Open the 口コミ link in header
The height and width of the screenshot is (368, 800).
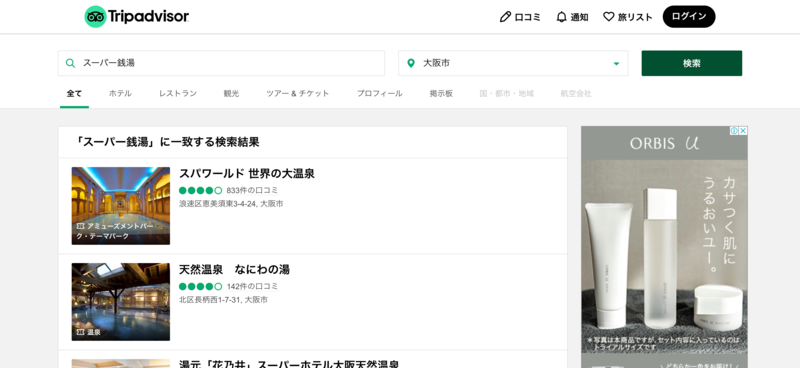coord(527,17)
